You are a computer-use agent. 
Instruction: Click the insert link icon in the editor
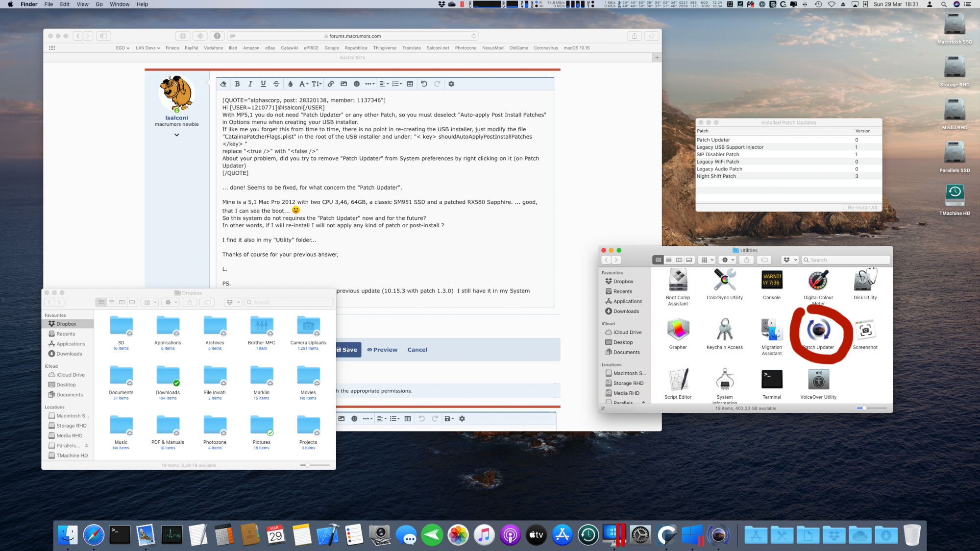click(x=331, y=84)
